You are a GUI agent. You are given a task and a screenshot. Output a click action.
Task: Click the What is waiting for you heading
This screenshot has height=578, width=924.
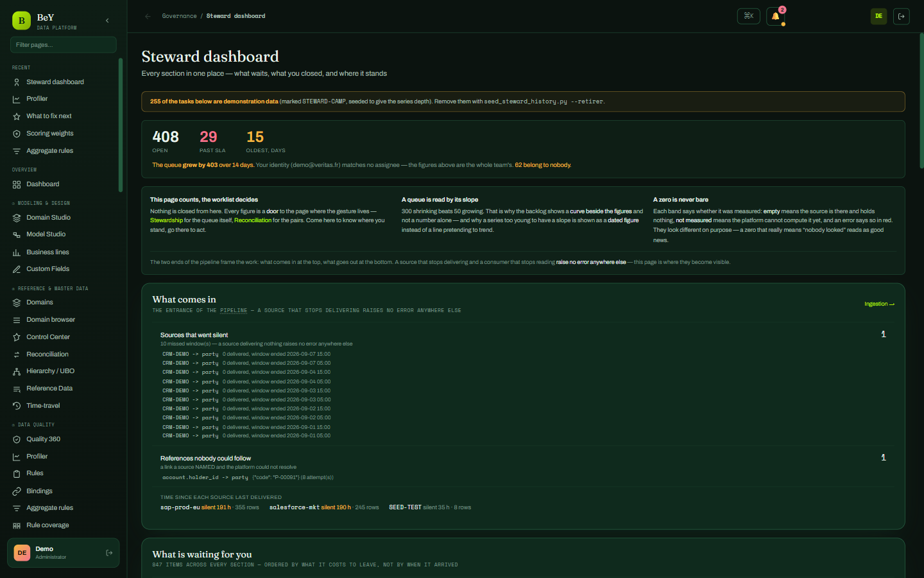pyautogui.click(x=202, y=555)
